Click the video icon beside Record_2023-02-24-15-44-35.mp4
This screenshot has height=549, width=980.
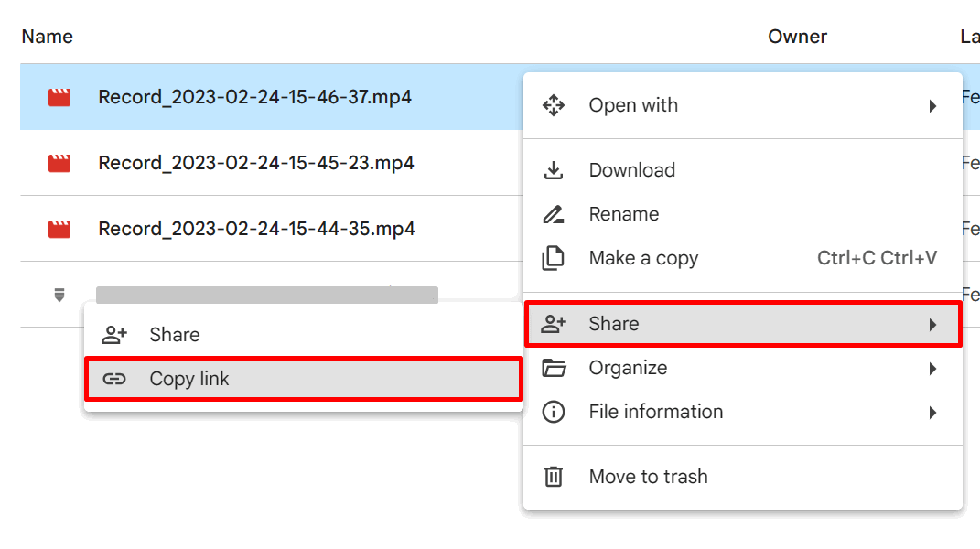click(x=59, y=228)
